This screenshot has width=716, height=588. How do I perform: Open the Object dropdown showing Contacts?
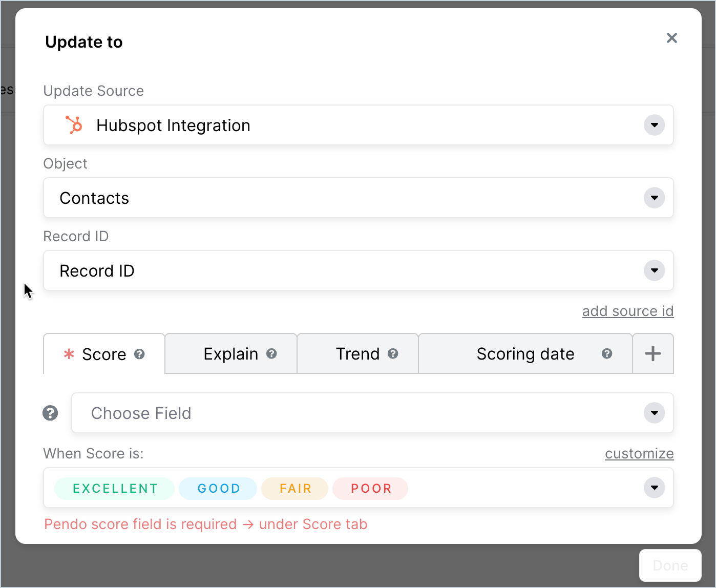click(x=654, y=198)
